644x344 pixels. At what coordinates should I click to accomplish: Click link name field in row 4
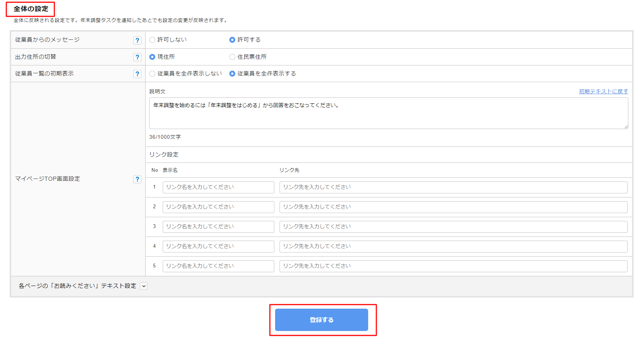click(x=219, y=247)
